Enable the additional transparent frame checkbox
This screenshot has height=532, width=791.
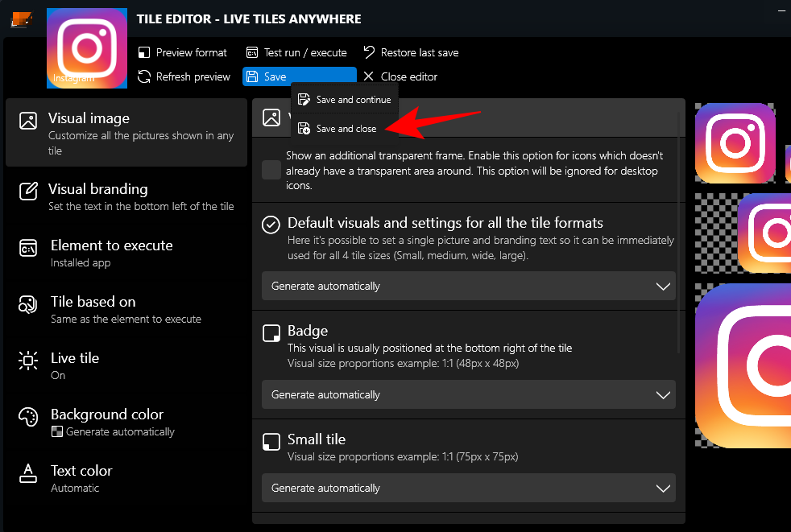pyautogui.click(x=271, y=170)
